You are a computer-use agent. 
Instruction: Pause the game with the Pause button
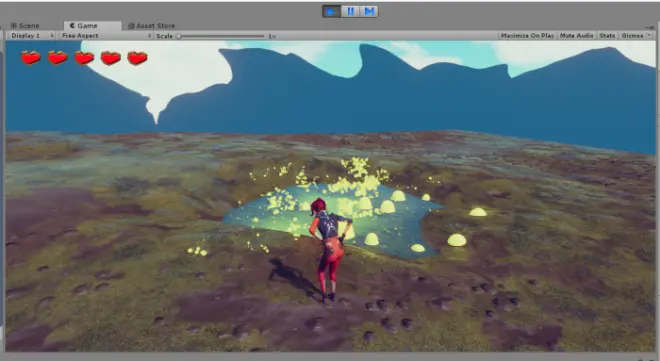(x=350, y=11)
